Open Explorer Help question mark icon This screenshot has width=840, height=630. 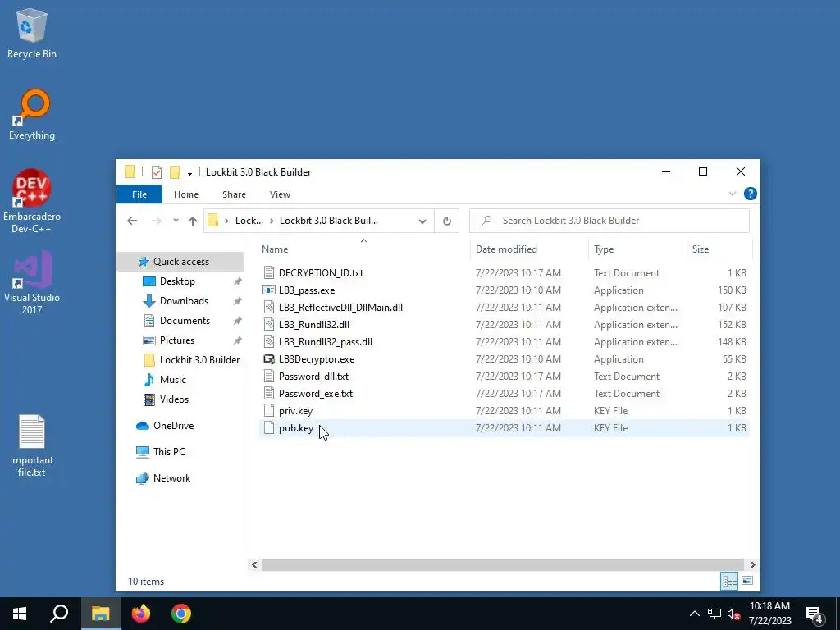[751, 194]
